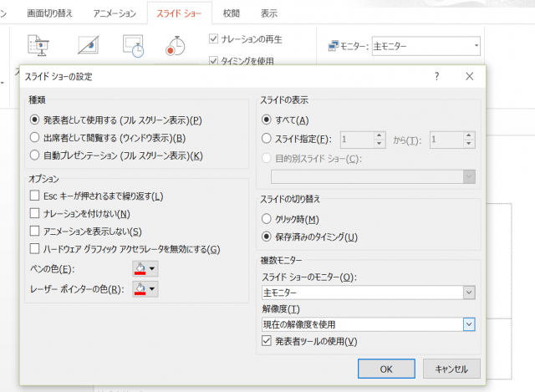Click the ペンの色 paint bucket icon

pos(139,268)
